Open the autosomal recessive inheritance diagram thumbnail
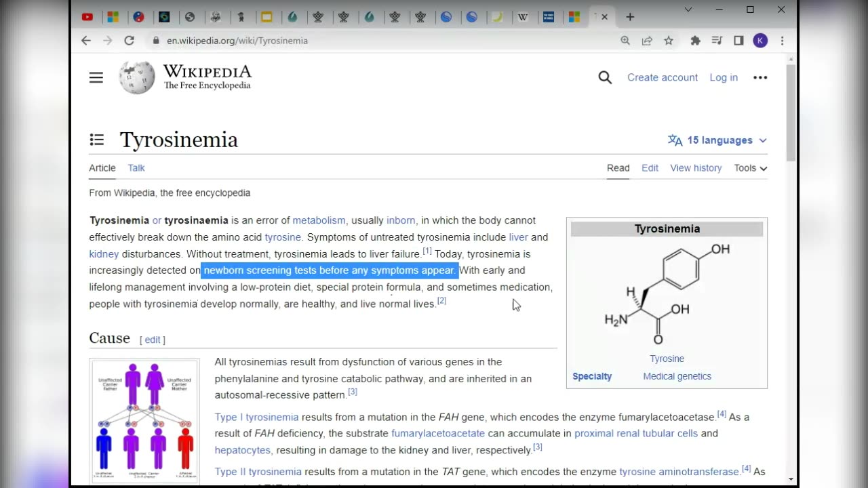Image resolution: width=868 pixels, height=488 pixels. [144, 420]
